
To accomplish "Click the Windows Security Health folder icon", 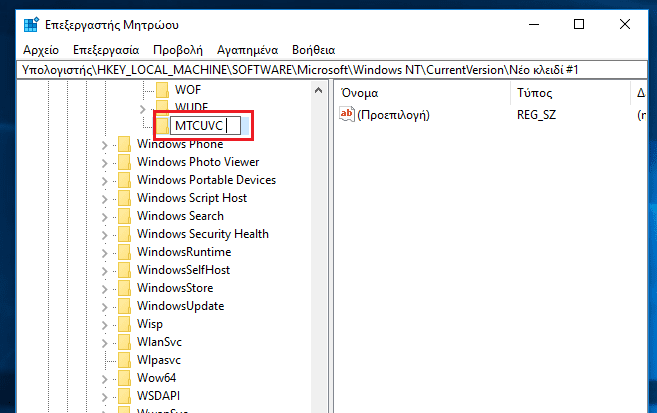I will click(x=124, y=234).
